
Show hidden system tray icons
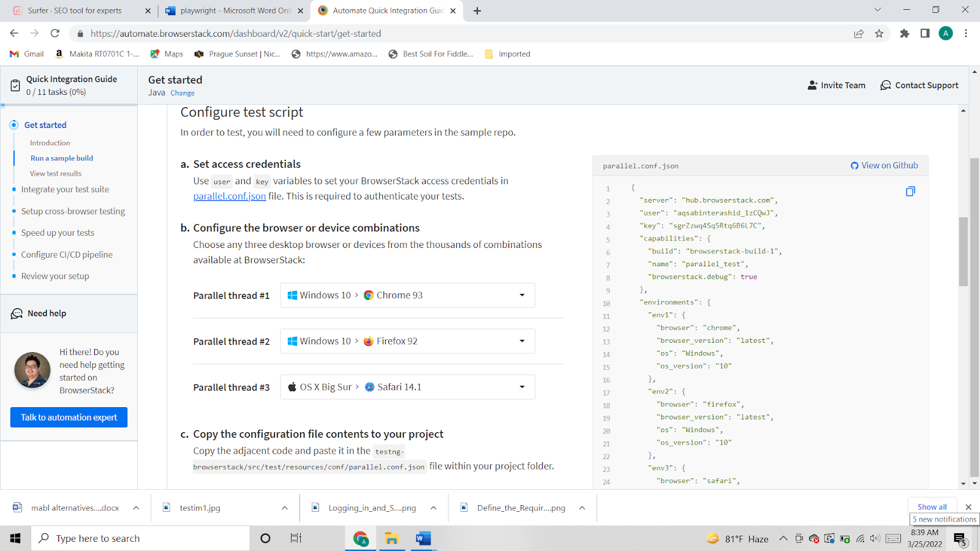[x=783, y=539]
